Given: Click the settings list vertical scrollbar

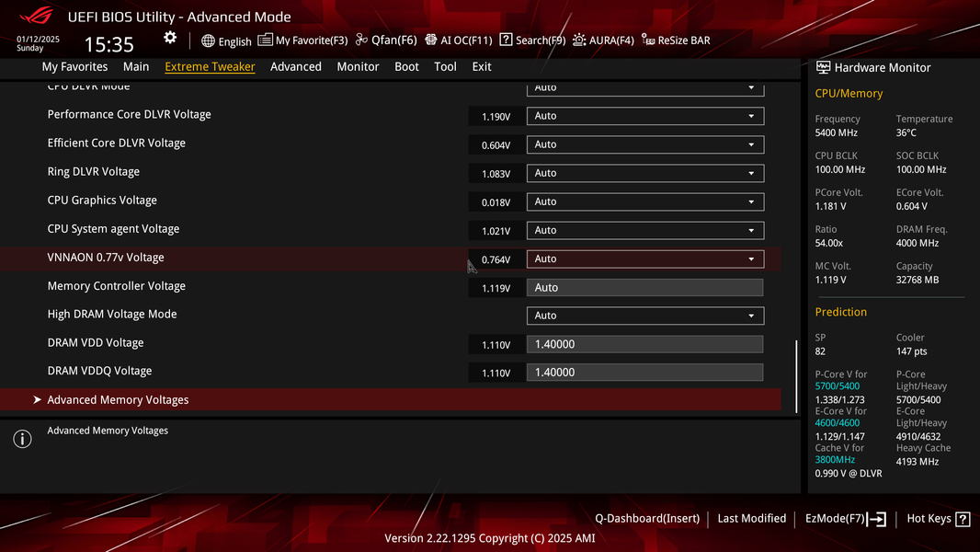Looking at the screenshot, I should [x=796, y=376].
